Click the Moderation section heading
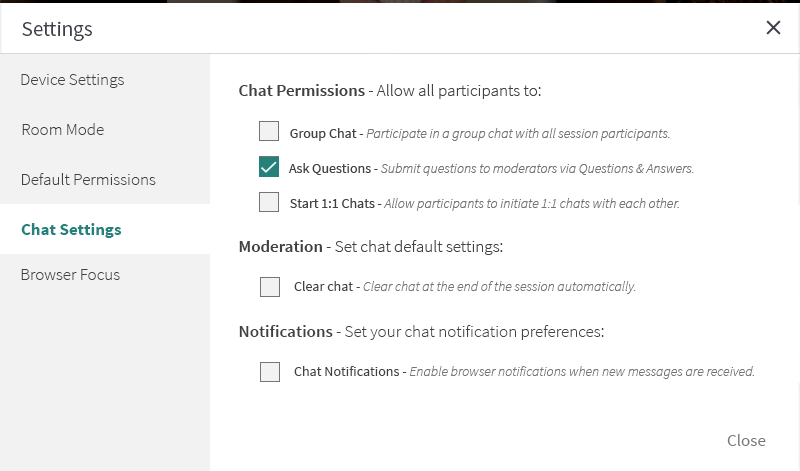 tap(280, 246)
